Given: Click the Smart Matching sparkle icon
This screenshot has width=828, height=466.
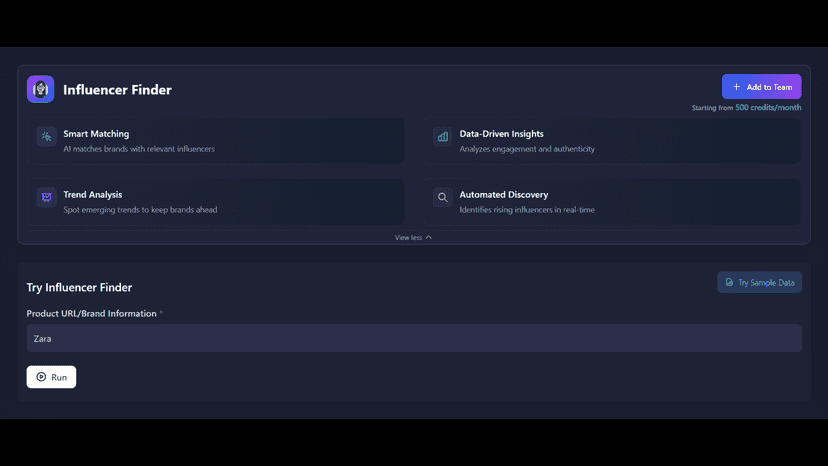Looking at the screenshot, I should click(46, 136).
